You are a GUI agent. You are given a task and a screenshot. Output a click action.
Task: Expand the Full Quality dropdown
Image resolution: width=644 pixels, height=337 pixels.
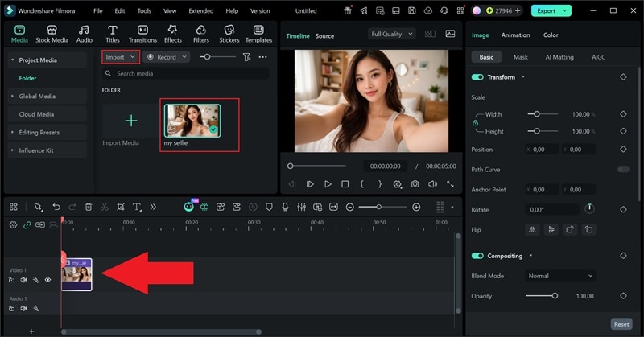(x=392, y=35)
